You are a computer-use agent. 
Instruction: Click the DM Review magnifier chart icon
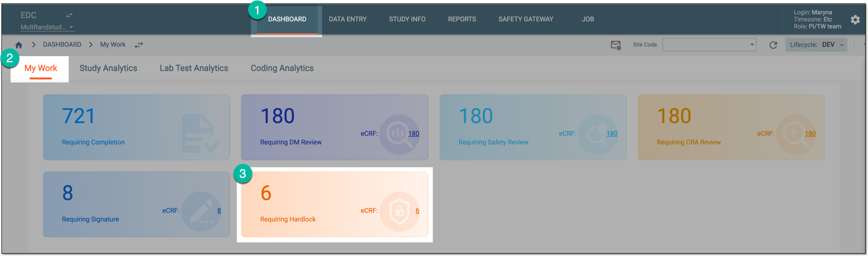point(400,134)
